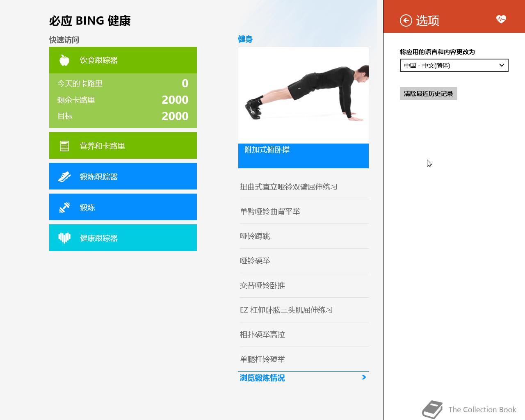Screen dimensions: 525x420
Task: Click the heartbeat bars icon on 健康跟踪器
Action: click(x=64, y=238)
